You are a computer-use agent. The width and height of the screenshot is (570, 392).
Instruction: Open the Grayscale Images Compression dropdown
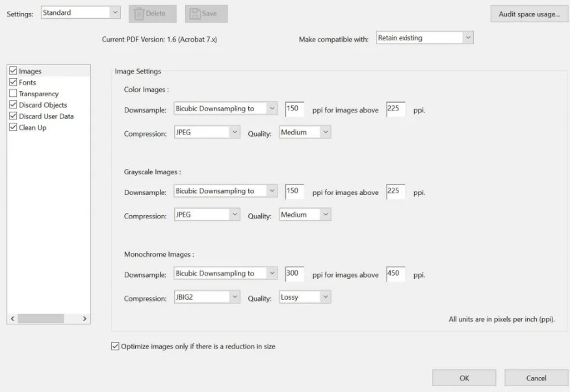tap(207, 215)
